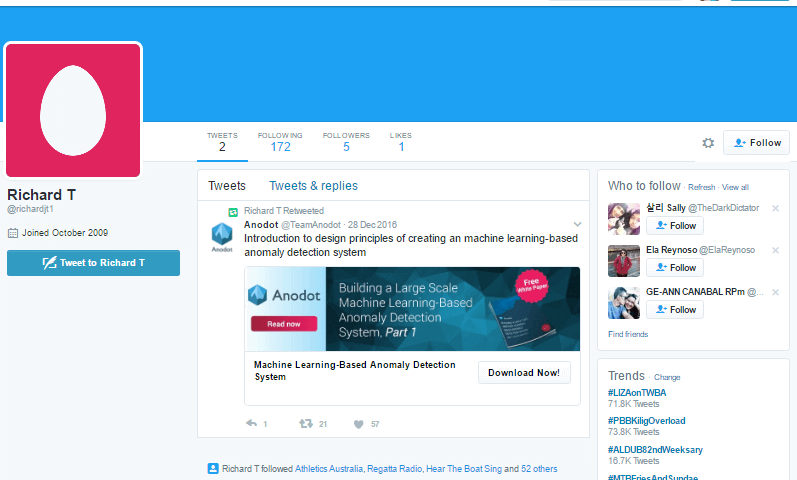Select the Tweets count tab
797x480 pixels.
coord(222,142)
